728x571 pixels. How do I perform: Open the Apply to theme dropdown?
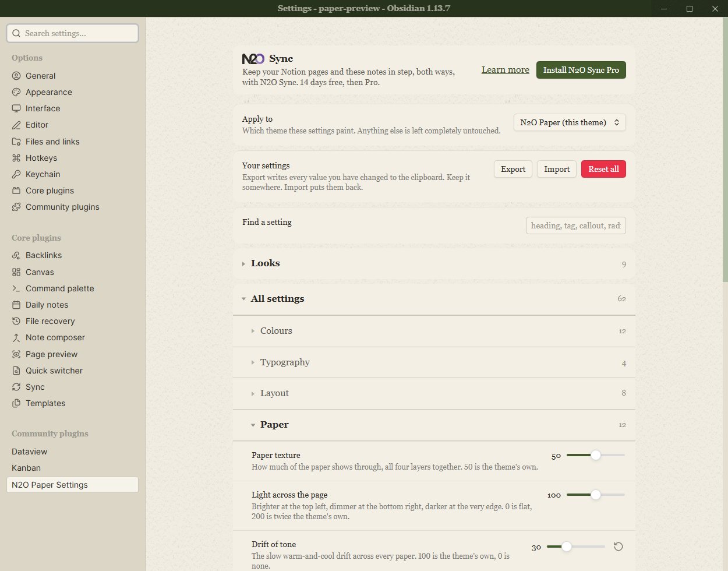coord(570,122)
